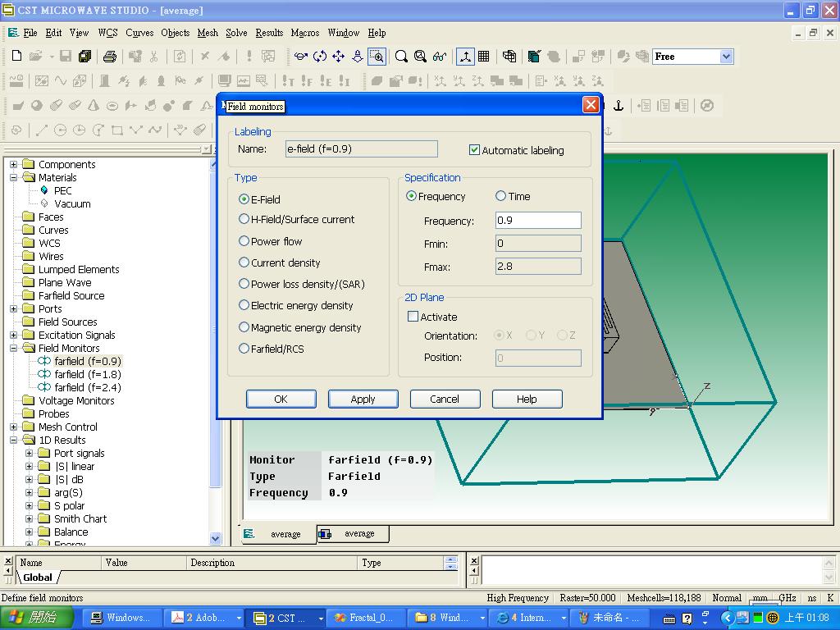Click the Reset view magnifier icon
840x630 pixels.
click(x=420, y=56)
